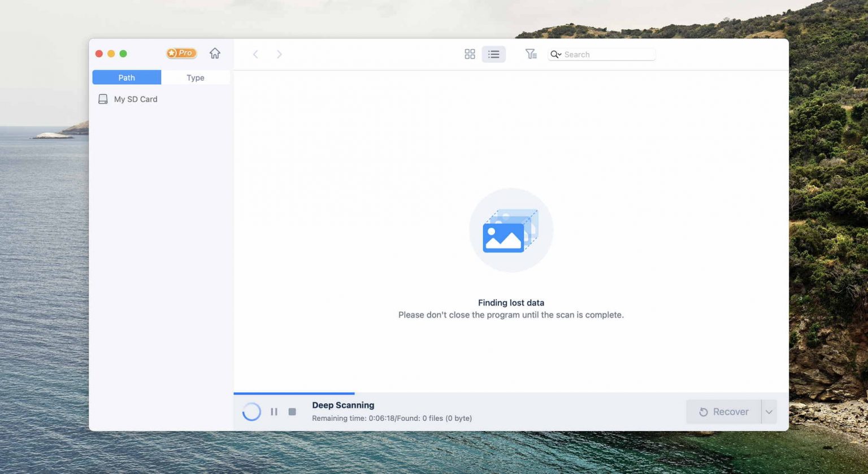Click the orange Pro badge
868x474 pixels.
[181, 53]
